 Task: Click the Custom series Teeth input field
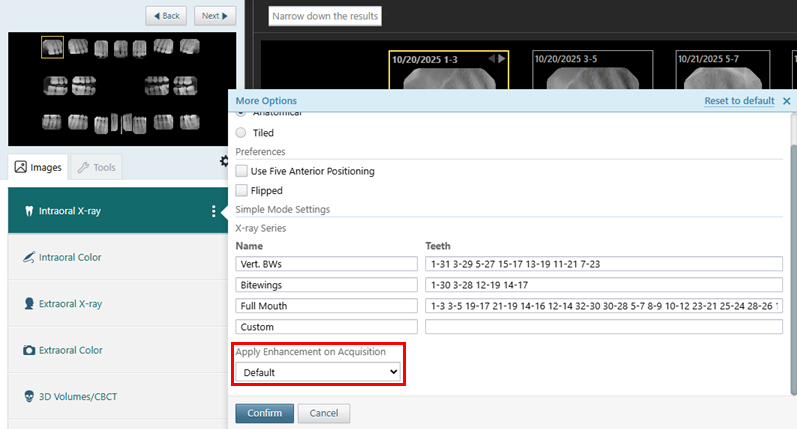pyautogui.click(x=603, y=327)
